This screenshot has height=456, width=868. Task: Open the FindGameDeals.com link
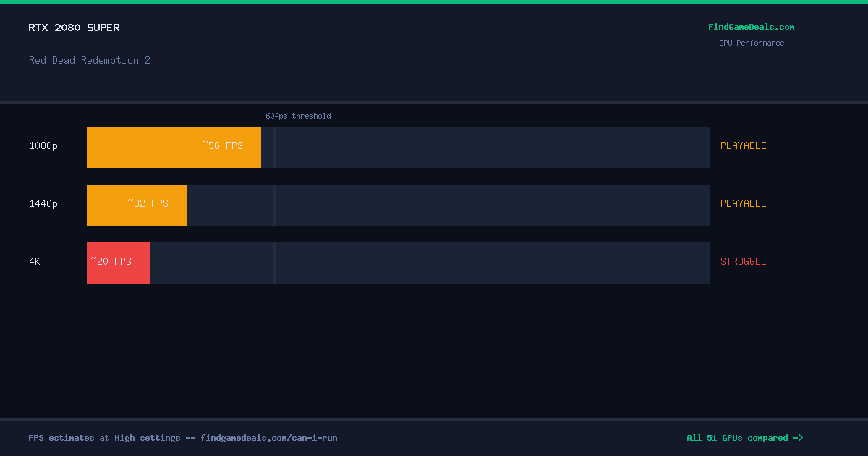pos(751,27)
